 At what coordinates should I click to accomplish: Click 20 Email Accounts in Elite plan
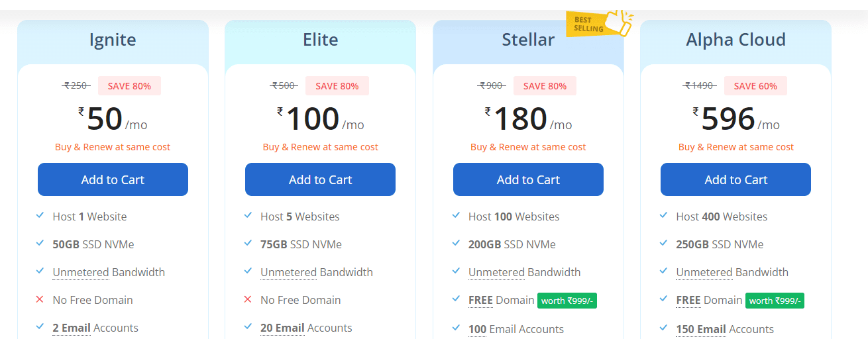(306, 328)
